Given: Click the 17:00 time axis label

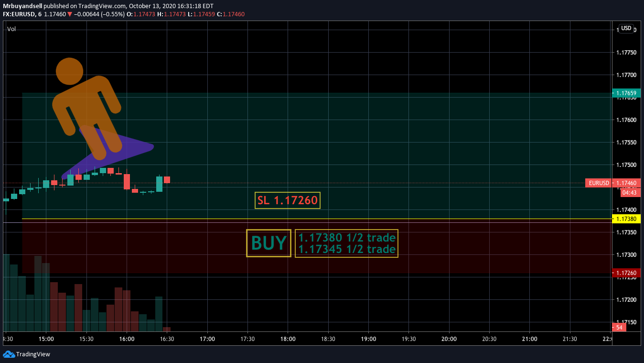Looking at the screenshot, I should pyautogui.click(x=207, y=339).
